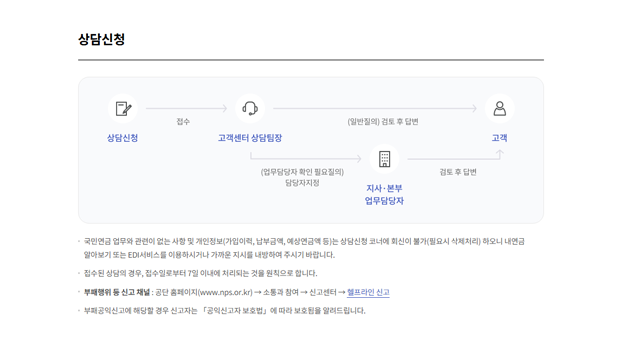Viewport: 640px width, 362px height.
Task: Select the 고객센터 상담팀장 label
Action: [250, 138]
